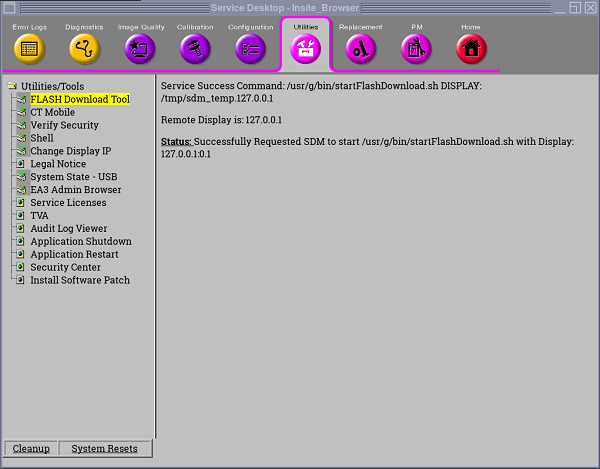Screen dimensions: 600x469
Task: Select FLASH Download Tool in tree
Action: 79,99
